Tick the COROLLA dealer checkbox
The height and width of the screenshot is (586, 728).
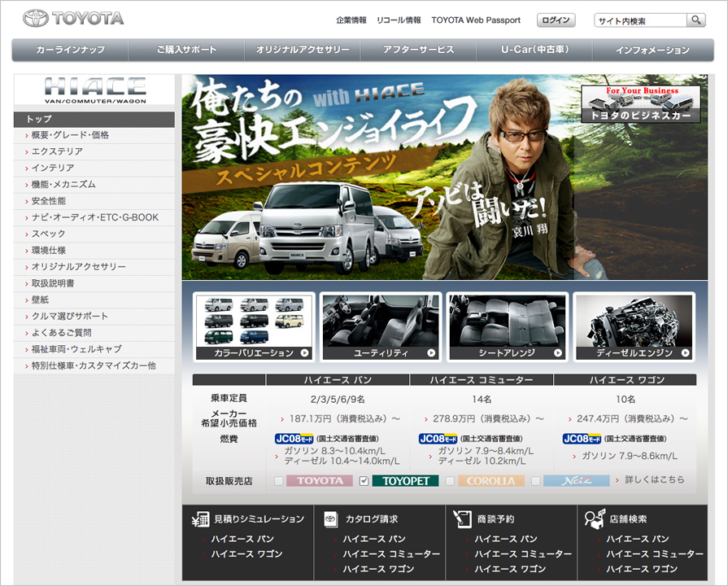(x=450, y=481)
